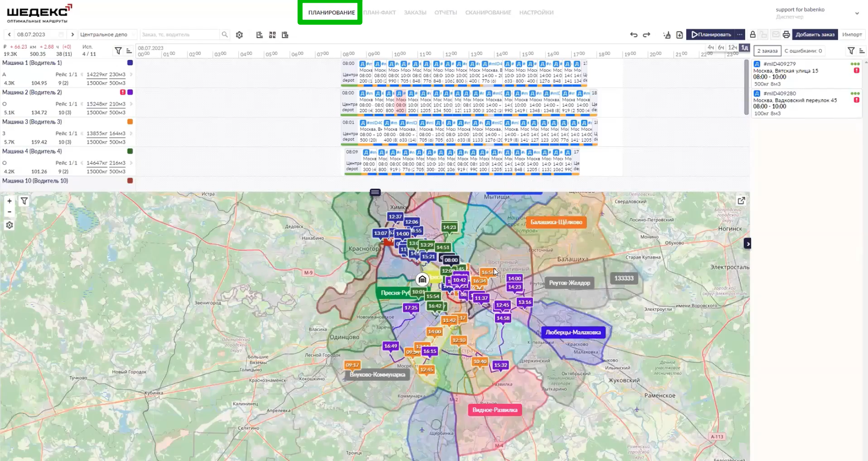Click the clear plan broom icon
This screenshot has height=461, width=868.
click(x=667, y=35)
